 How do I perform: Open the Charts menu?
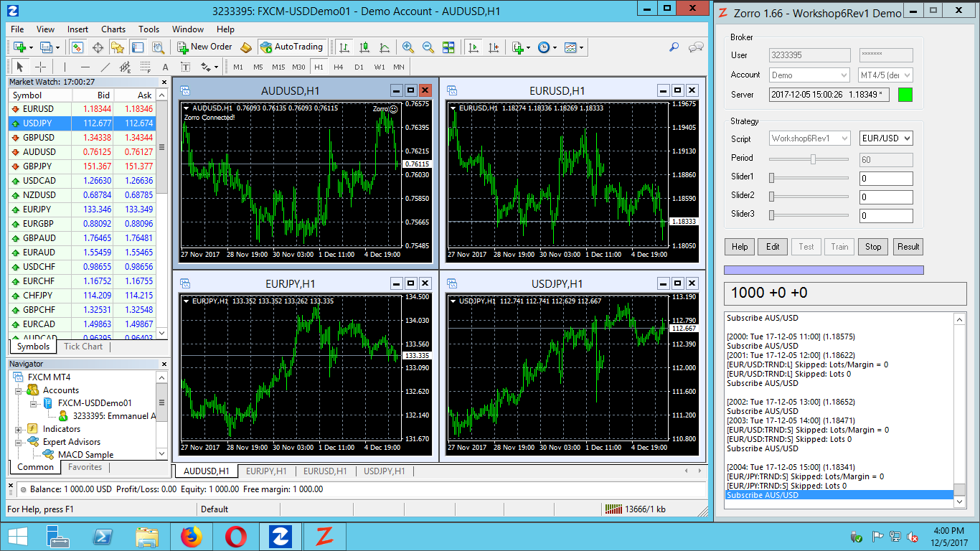(113, 29)
